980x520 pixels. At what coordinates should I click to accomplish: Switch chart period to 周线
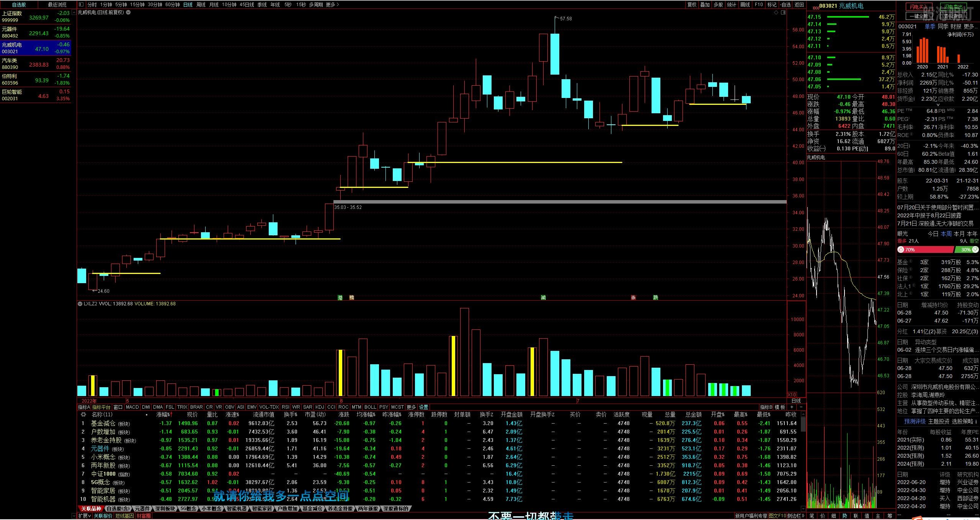click(x=201, y=5)
